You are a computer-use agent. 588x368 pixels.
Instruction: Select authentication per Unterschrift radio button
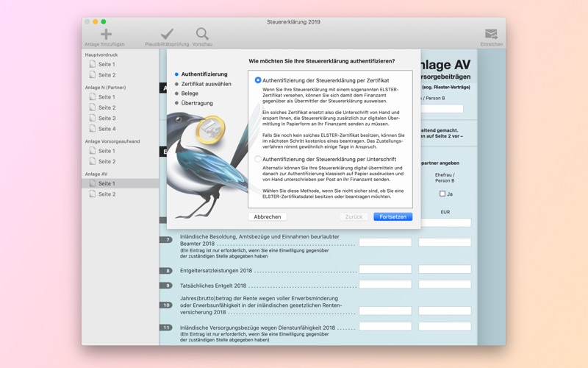(258, 159)
